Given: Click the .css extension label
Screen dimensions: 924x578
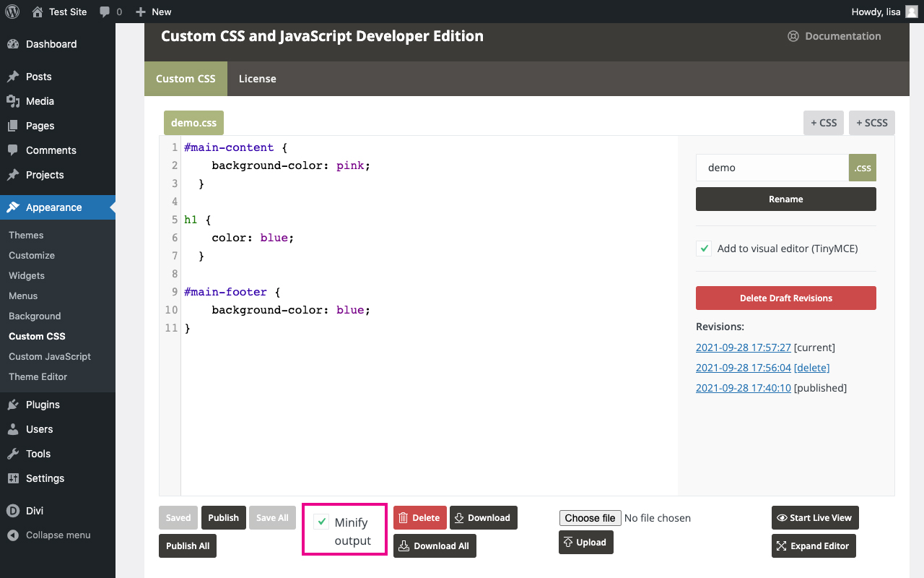Looking at the screenshot, I should tap(863, 168).
